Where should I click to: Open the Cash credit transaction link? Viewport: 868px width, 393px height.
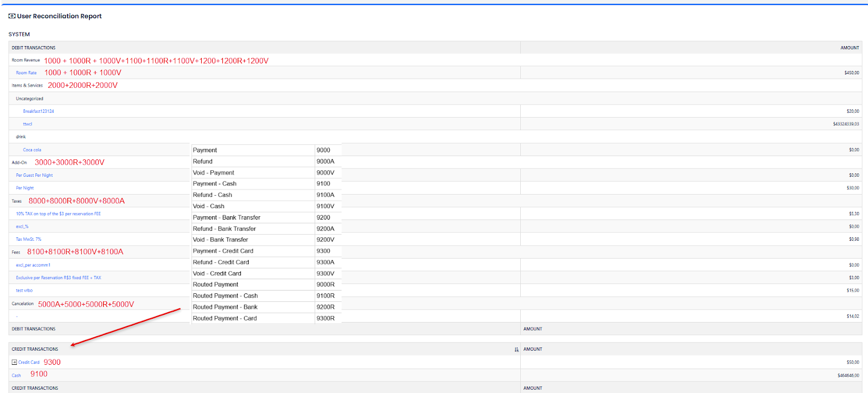click(x=16, y=375)
